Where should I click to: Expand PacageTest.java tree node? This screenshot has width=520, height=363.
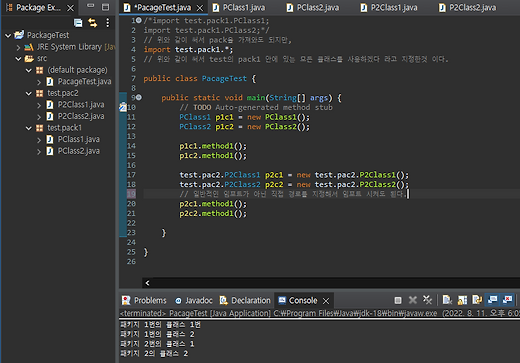[x=39, y=82]
